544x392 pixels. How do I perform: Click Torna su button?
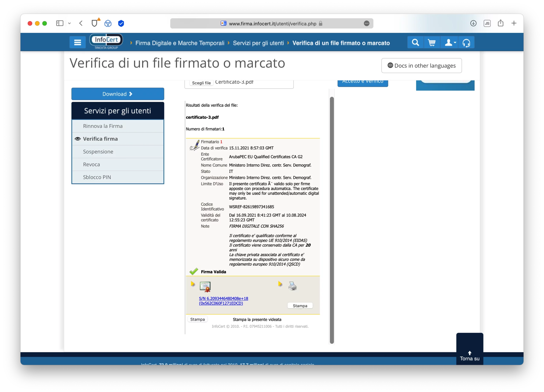pos(469,350)
